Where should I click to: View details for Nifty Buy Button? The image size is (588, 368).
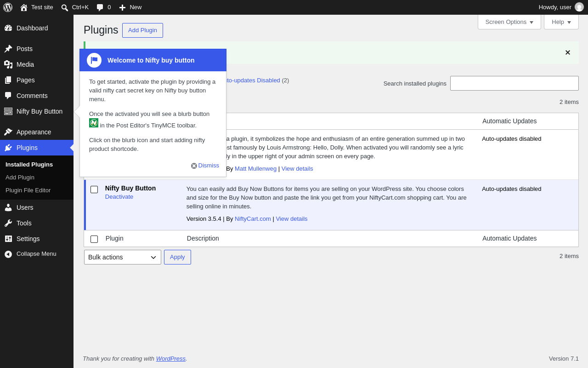point(292,219)
